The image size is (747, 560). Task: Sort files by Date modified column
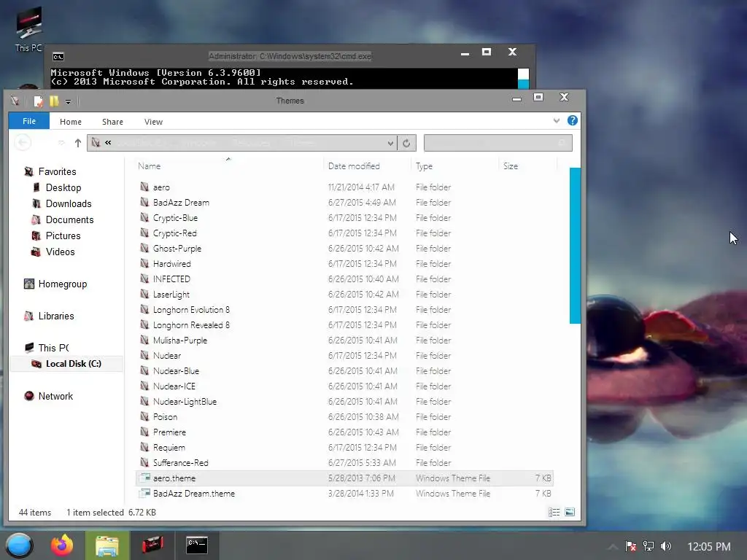tap(354, 166)
